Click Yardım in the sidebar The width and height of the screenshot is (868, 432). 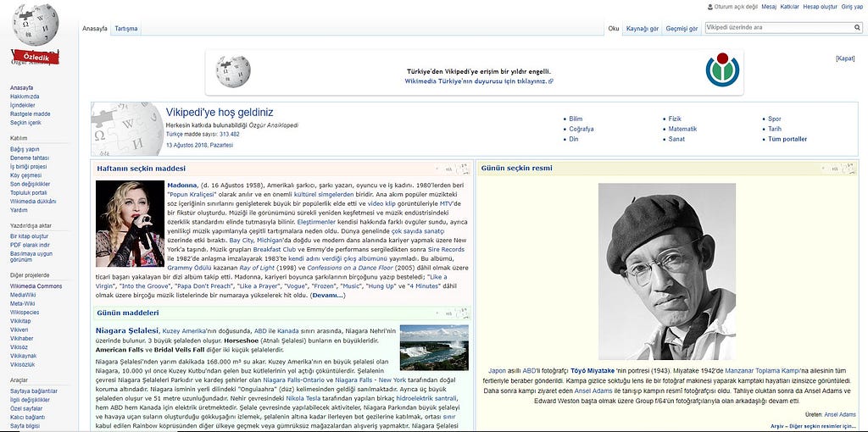[19, 210]
